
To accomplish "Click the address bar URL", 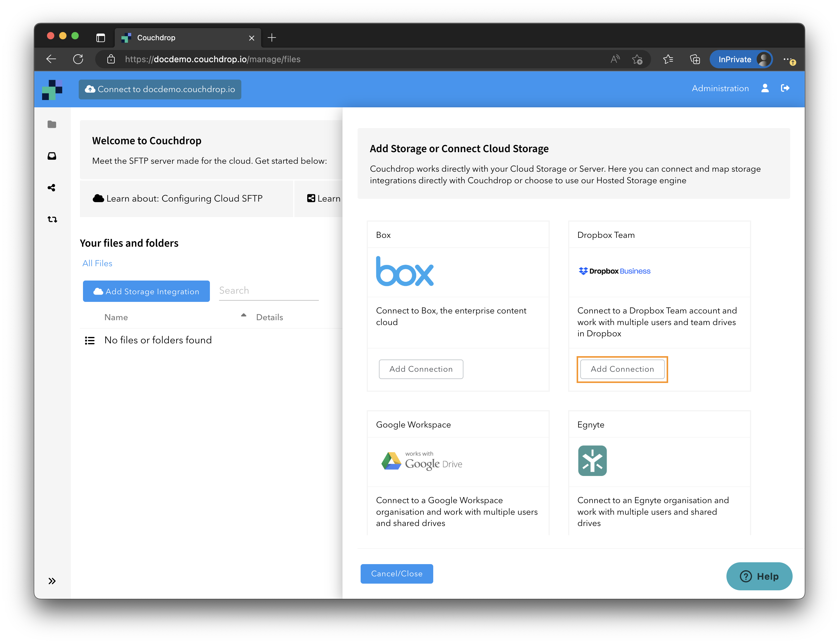I will tap(213, 59).
